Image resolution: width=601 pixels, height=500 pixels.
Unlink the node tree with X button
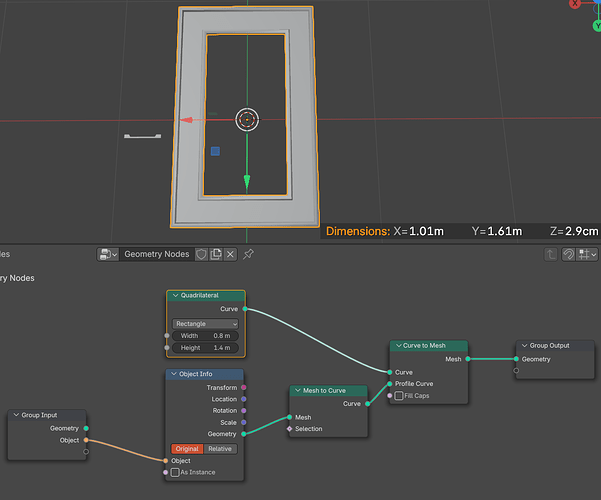coord(230,254)
